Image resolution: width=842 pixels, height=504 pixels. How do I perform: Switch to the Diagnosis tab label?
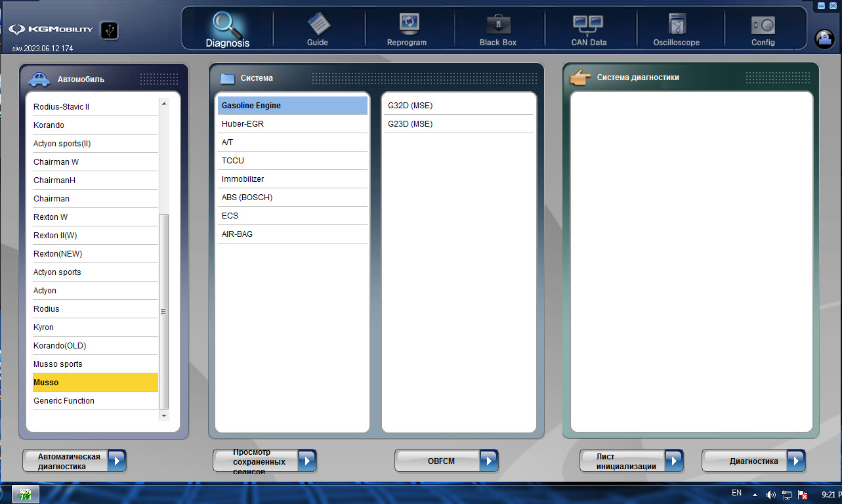(228, 43)
